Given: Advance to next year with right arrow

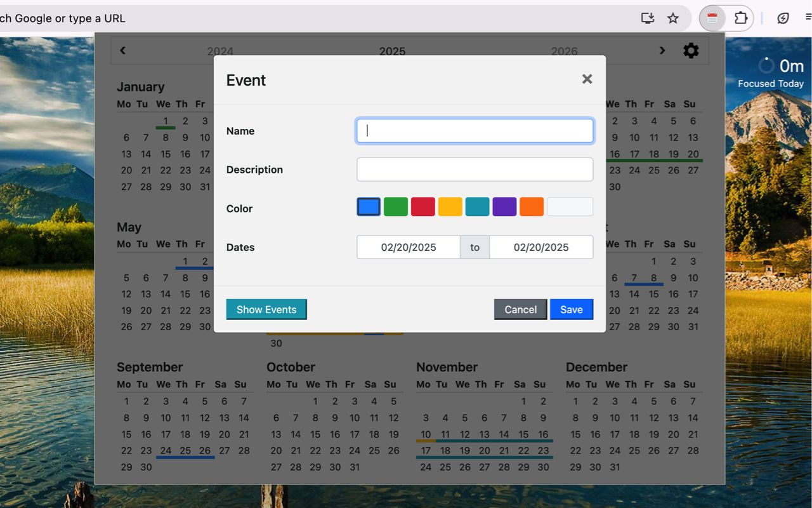Looking at the screenshot, I should (x=662, y=50).
